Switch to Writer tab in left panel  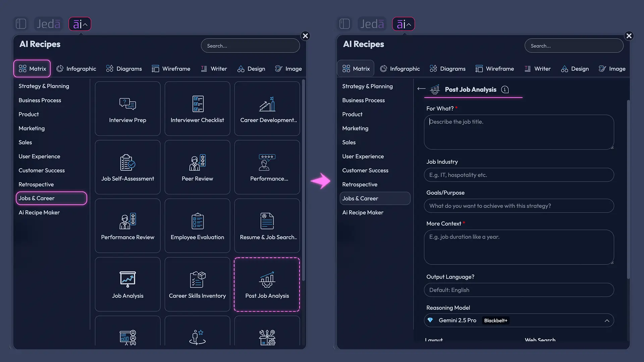[214, 69]
